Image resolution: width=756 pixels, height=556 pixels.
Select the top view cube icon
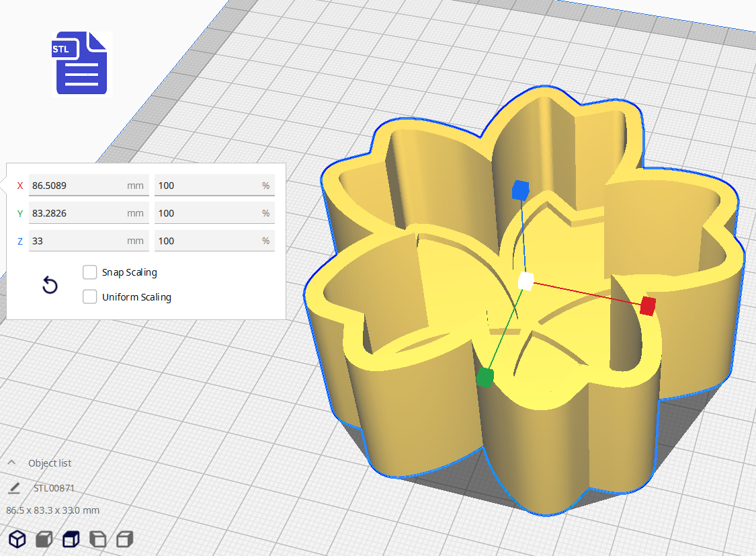(x=71, y=539)
